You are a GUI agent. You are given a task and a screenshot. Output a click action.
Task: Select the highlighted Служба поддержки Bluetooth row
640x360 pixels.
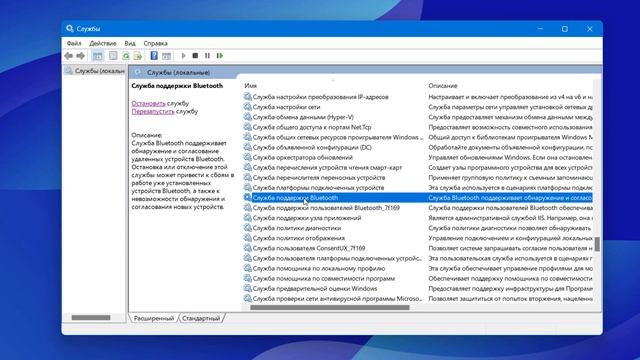tap(418, 198)
